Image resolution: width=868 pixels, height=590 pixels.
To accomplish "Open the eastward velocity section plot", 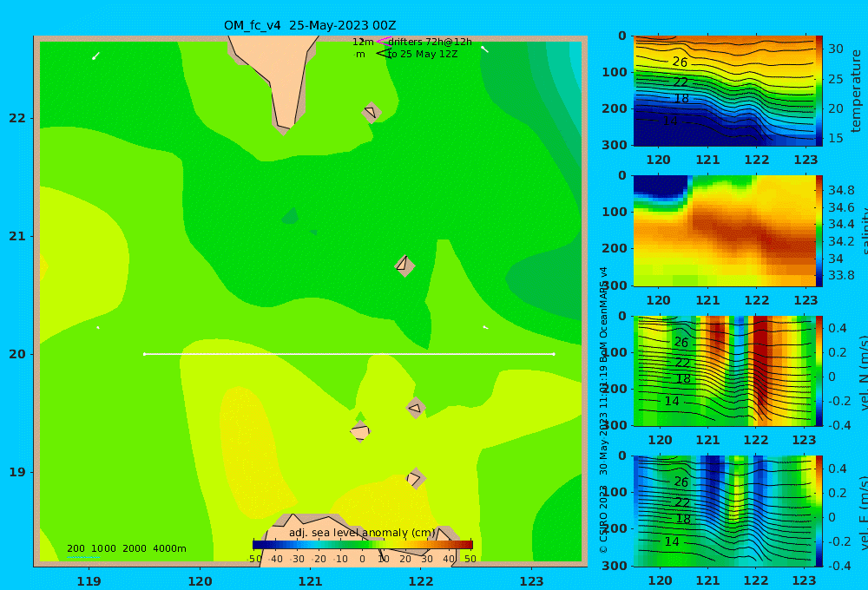I will coord(724,511).
